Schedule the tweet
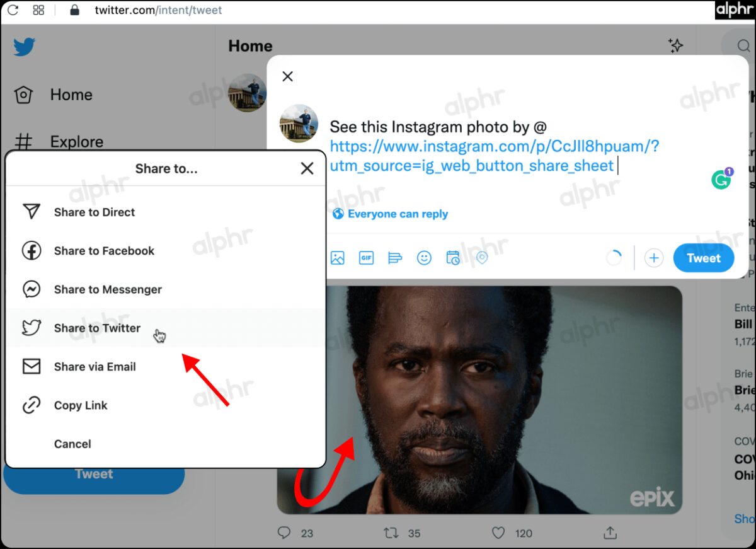Viewport: 756px width, 549px height. click(x=453, y=257)
